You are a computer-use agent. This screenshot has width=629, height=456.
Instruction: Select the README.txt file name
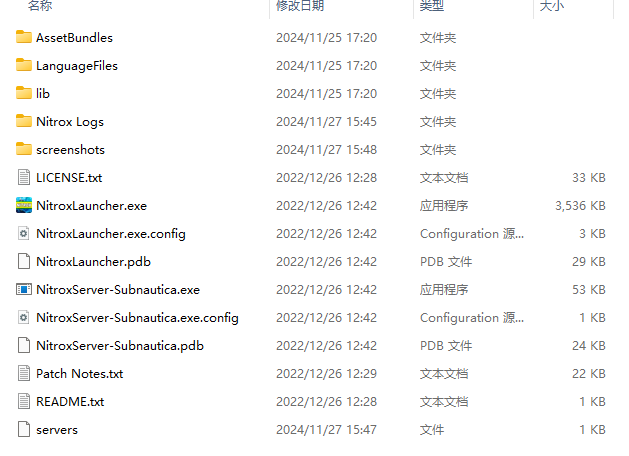70,401
